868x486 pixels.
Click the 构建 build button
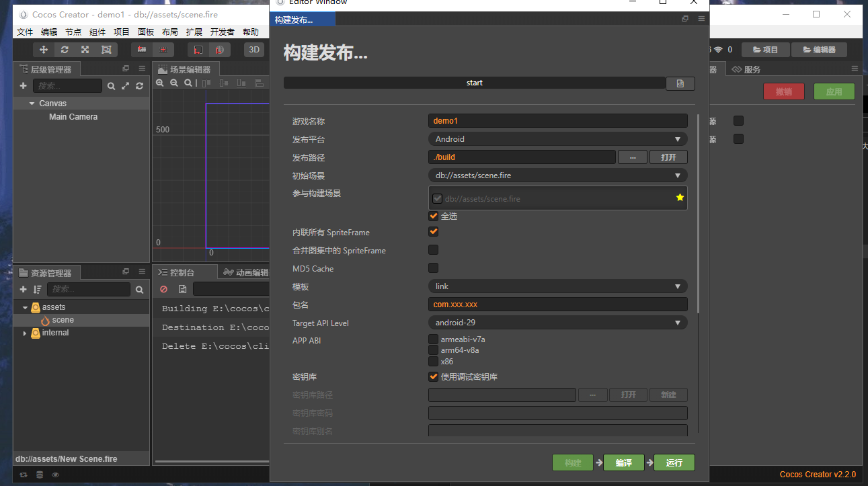[573, 462]
